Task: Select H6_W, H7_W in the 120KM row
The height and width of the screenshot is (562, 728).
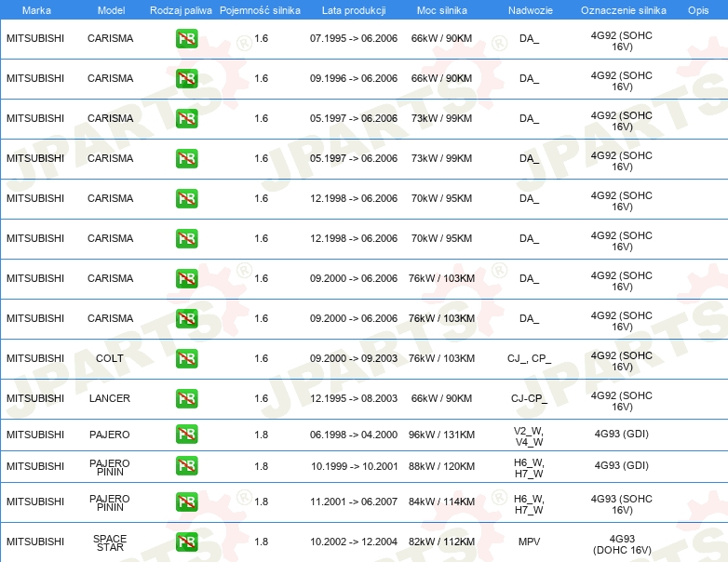Action: pos(529,468)
